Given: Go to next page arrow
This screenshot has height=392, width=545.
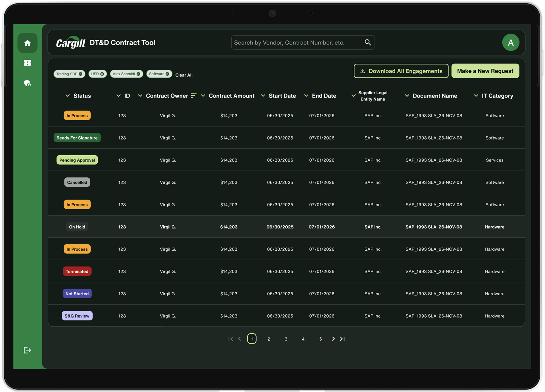Looking at the screenshot, I should [x=333, y=339].
